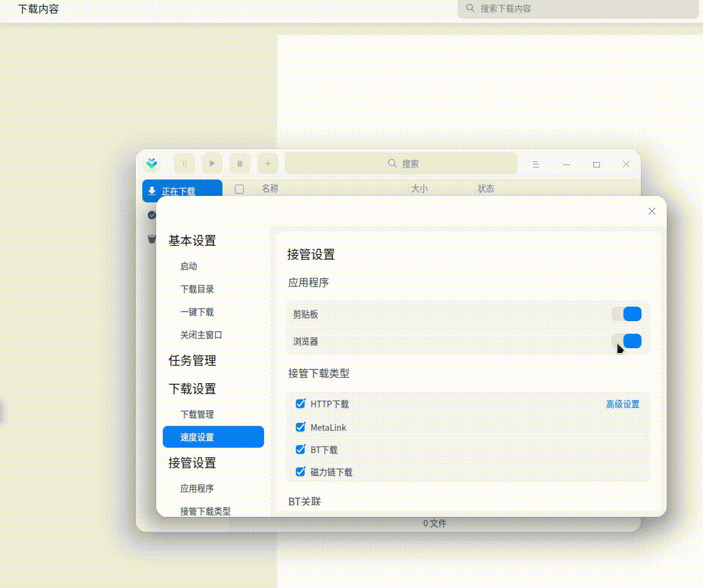Image resolution: width=703 pixels, height=588 pixels.
Task: Open 高级设置 link for HTTP download
Action: 623,404
